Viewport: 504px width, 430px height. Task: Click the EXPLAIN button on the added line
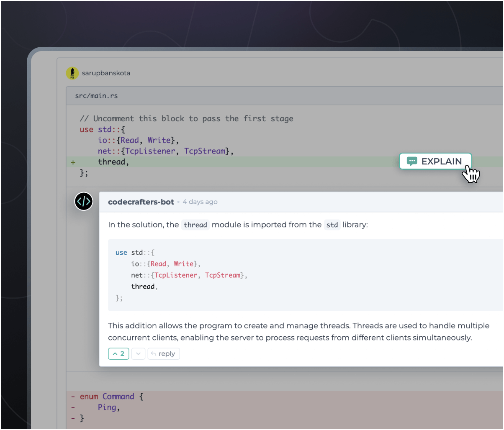pos(435,161)
